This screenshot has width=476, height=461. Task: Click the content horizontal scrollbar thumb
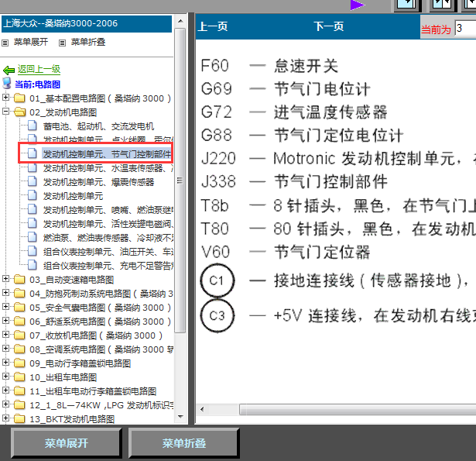pyautogui.click(x=358, y=409)
